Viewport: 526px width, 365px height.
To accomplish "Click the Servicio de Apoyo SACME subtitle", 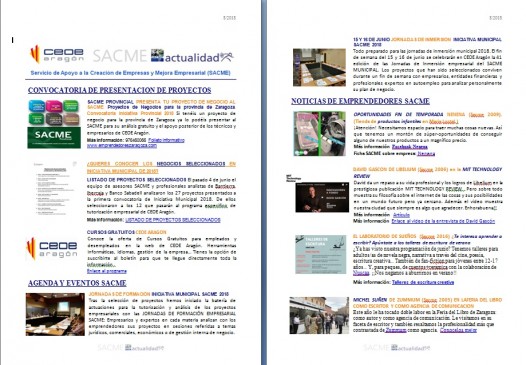I will tap(130, 73).
